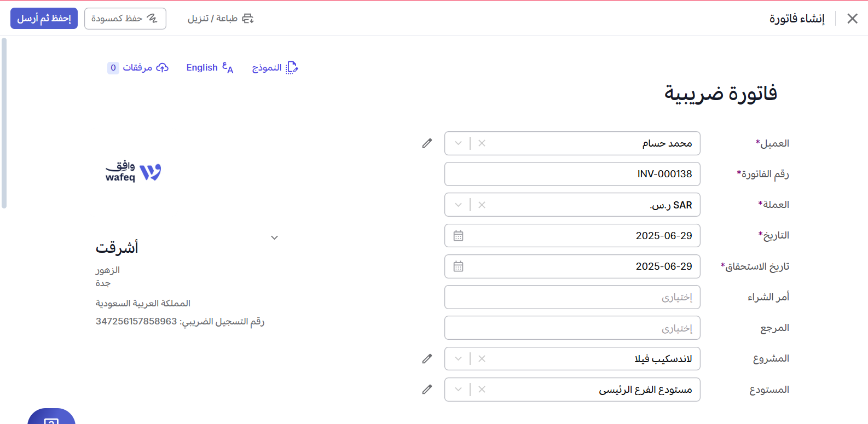Open the invoice date calendar picker
This screenshot has height=424, width=868.
(459, 236)
